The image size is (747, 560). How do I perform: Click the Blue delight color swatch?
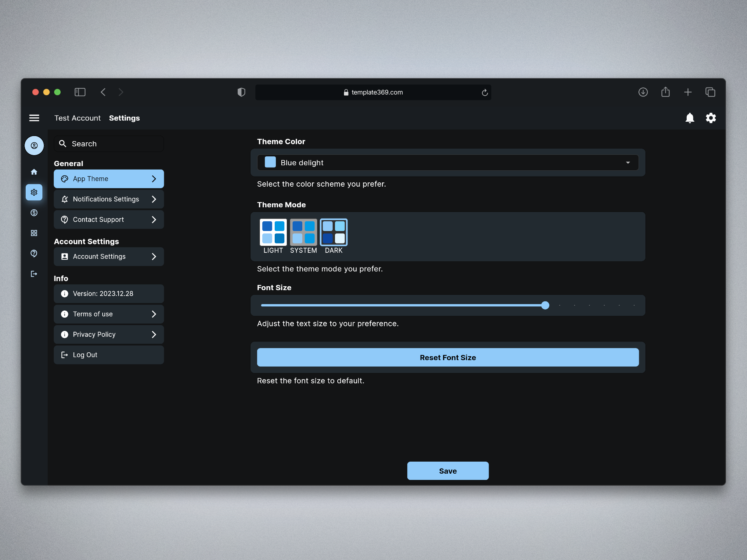pos(270,163)
